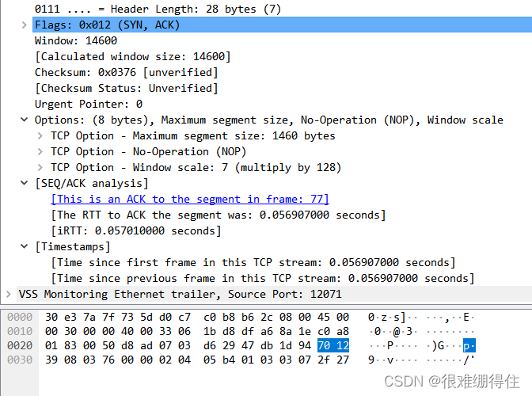This screenshot has width=532, height=396.
Task: Expand TCP Option No-Operation (NOP) row
Action: point(40,152)
